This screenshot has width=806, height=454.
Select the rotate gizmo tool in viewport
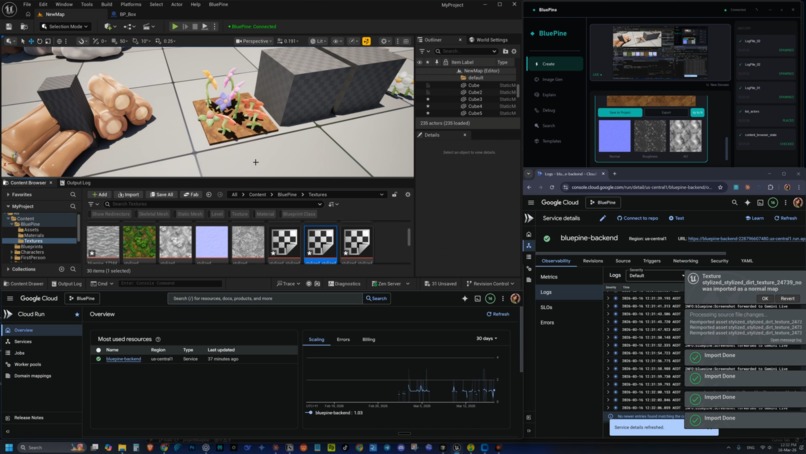tap(39, 41)
